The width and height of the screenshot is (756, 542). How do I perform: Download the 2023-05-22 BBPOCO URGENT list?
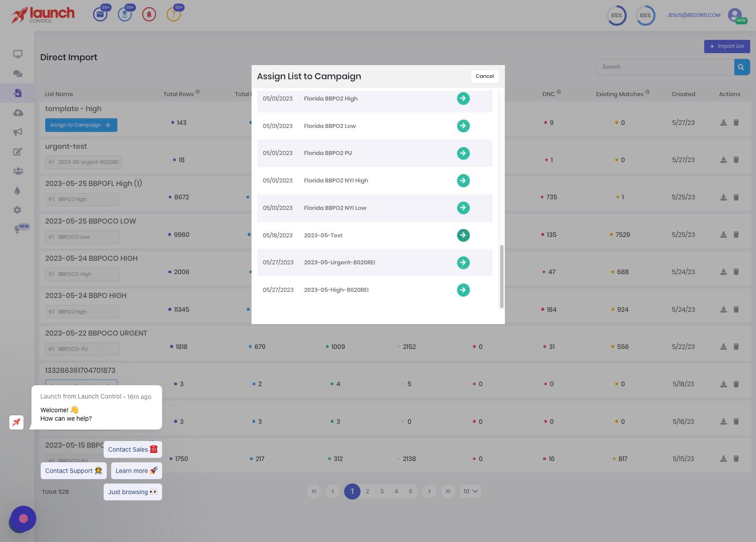[723, 347]
